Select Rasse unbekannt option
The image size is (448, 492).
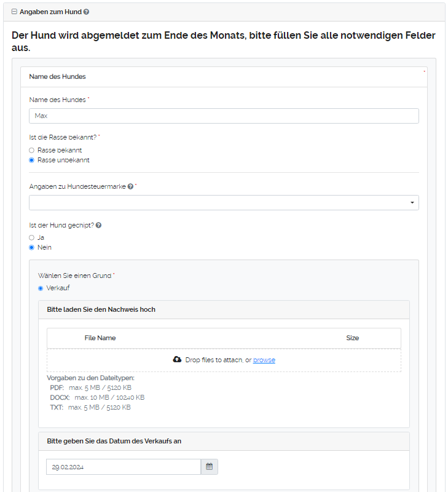pos(32,160)
